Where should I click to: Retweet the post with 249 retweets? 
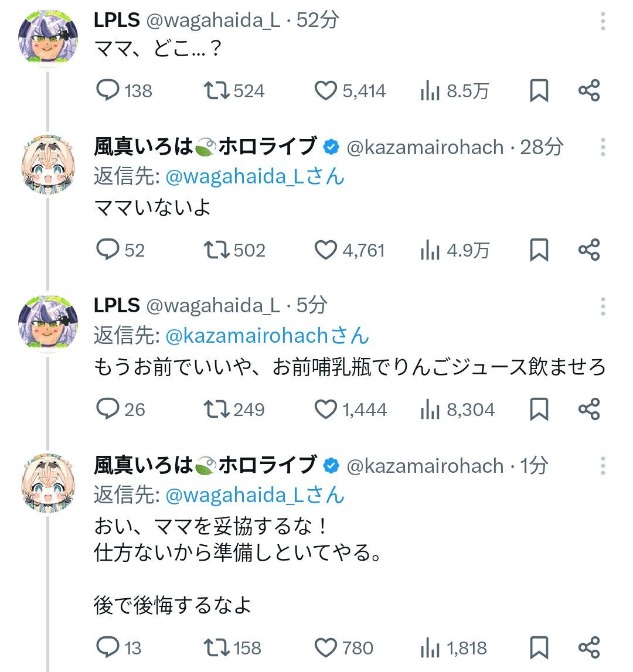(x=216, y=409)
